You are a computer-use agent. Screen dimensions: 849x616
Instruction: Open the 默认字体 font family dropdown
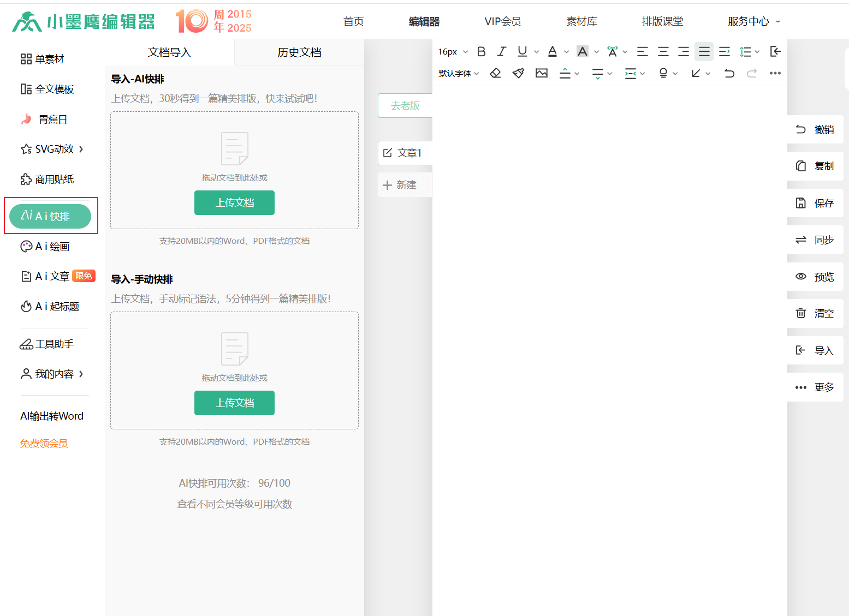459,73
